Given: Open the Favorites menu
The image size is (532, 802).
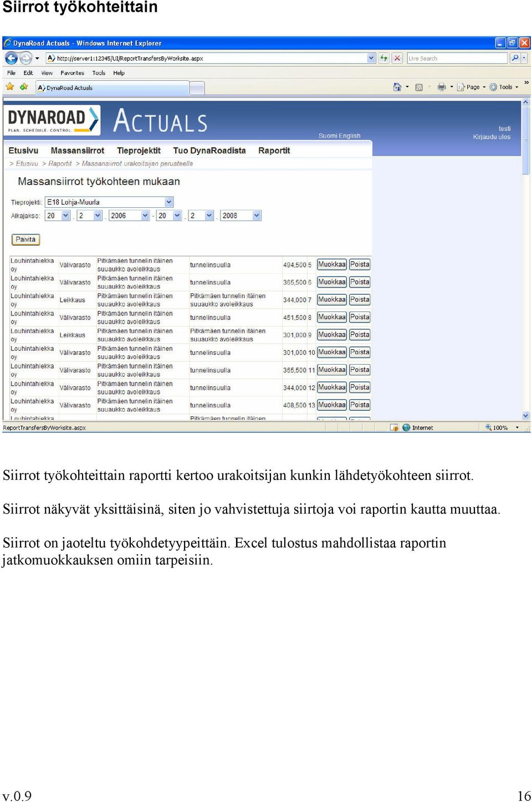Looking at the screenshot, I should [x=73, y=73].
